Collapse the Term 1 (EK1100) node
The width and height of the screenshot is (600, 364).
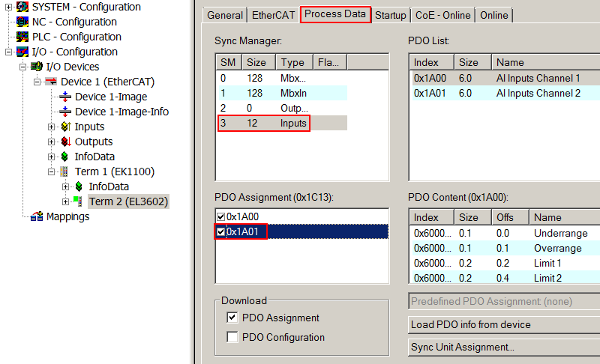(x=51, y=172)
